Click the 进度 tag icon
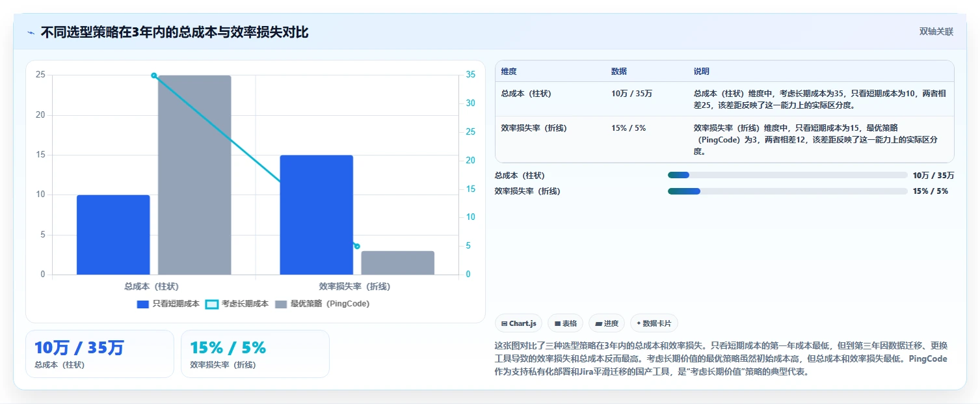The image size is (980, 404). pos(598,323)
